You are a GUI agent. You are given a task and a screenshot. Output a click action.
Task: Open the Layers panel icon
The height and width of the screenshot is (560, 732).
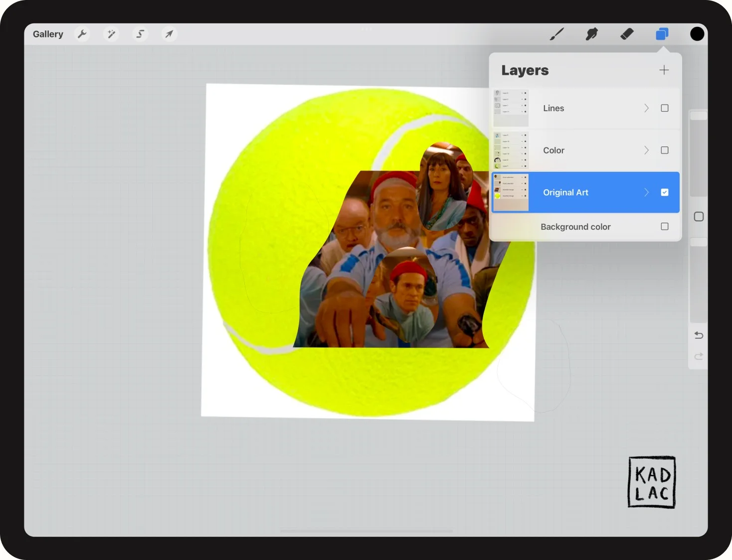(662, 34)
